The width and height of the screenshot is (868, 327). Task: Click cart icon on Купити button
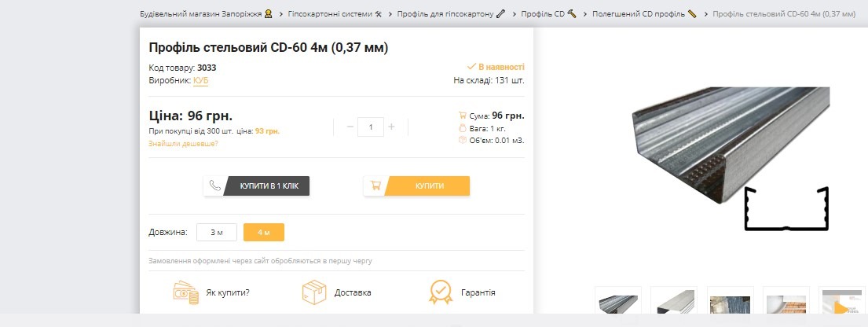(375, 186)
